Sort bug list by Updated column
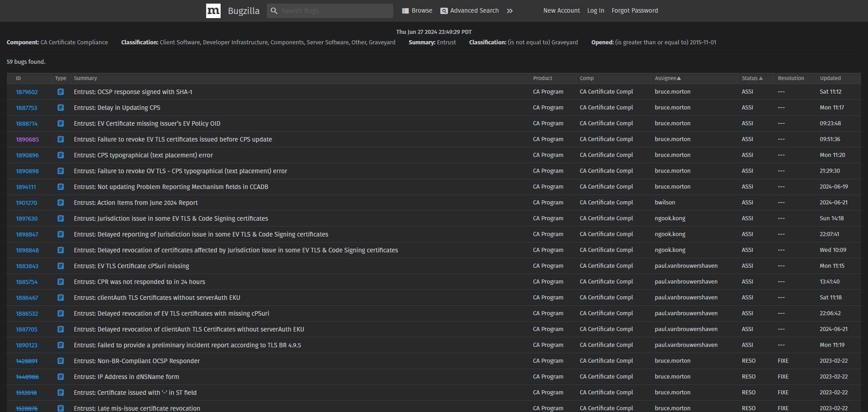Screen dimensions: 868x412 click(x=830, y=79)
